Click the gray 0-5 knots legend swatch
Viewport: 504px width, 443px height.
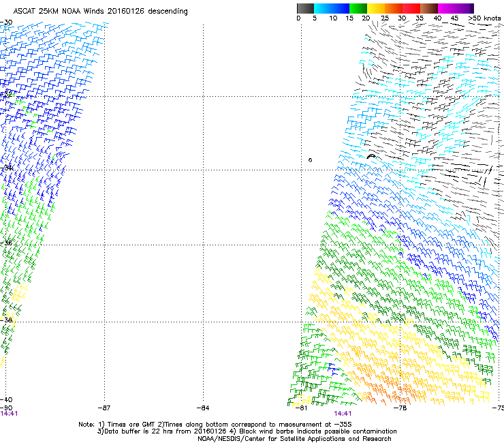click(x=305, y=8)
